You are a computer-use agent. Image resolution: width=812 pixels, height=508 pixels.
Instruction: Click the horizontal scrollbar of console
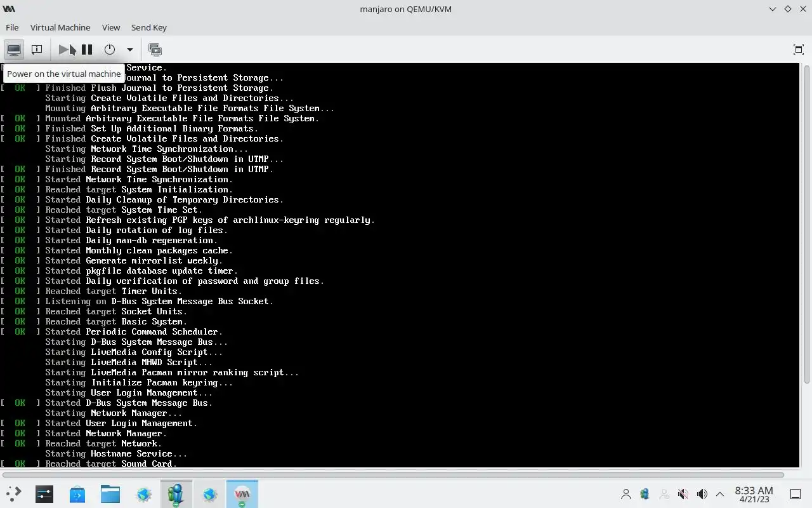(393, 474)
